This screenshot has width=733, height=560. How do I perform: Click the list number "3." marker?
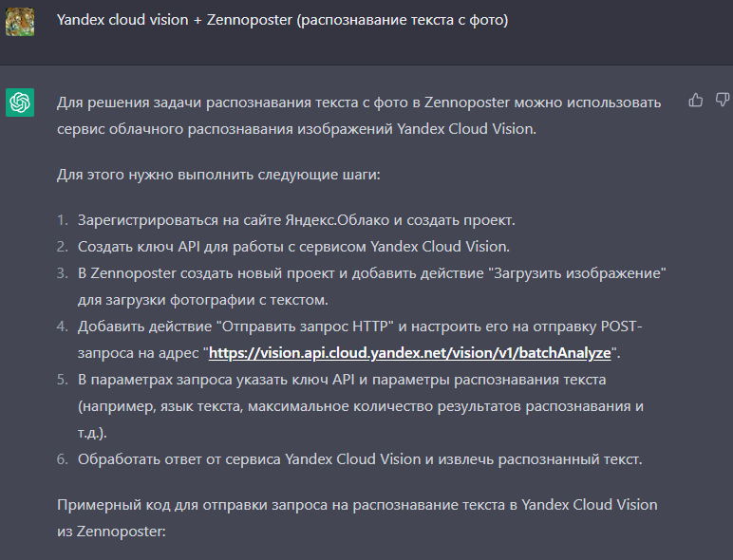point(62,273)
